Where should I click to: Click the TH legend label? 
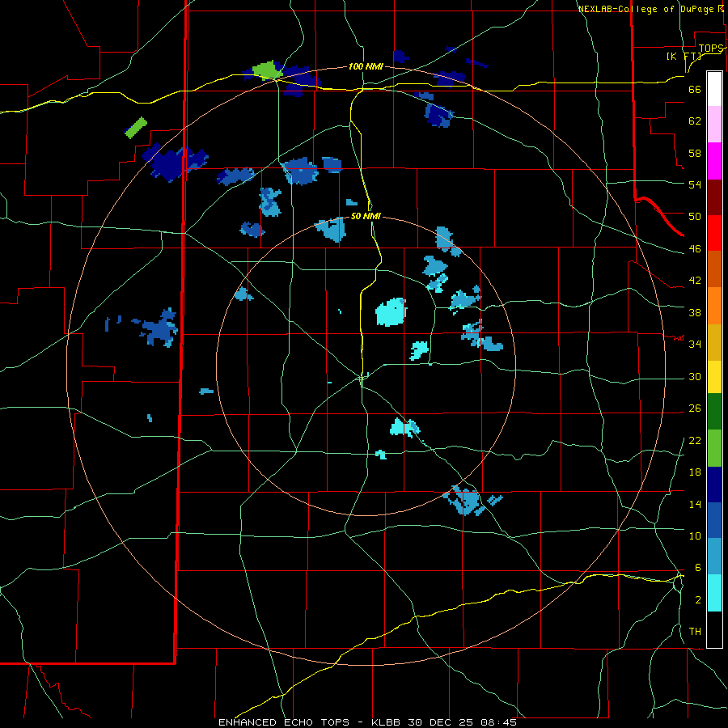tap(695, 632)
